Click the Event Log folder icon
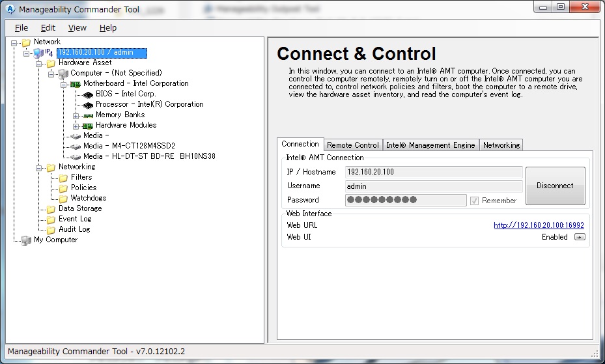 [51, 219]
